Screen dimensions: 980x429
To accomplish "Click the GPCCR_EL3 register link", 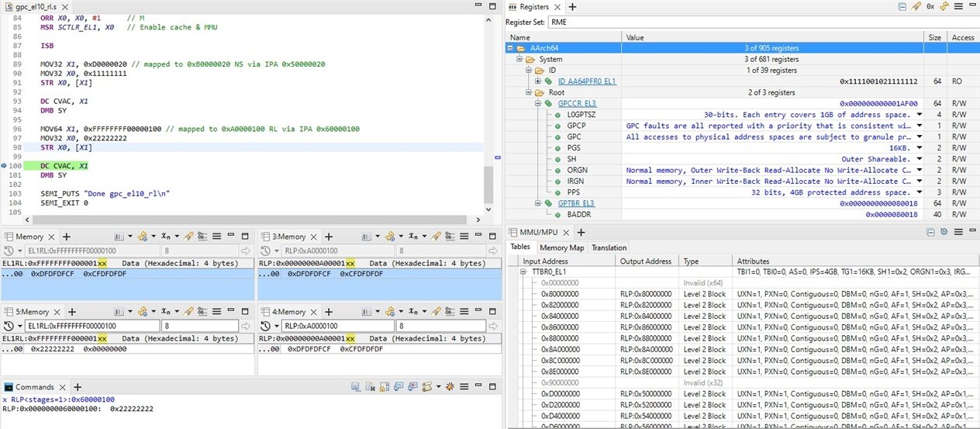I will pos(577,103).
